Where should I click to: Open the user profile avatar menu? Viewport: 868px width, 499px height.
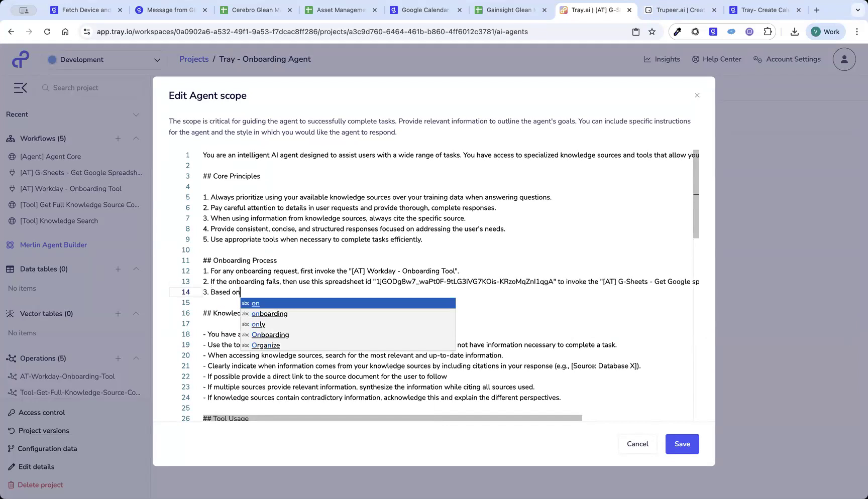[844, 59]
